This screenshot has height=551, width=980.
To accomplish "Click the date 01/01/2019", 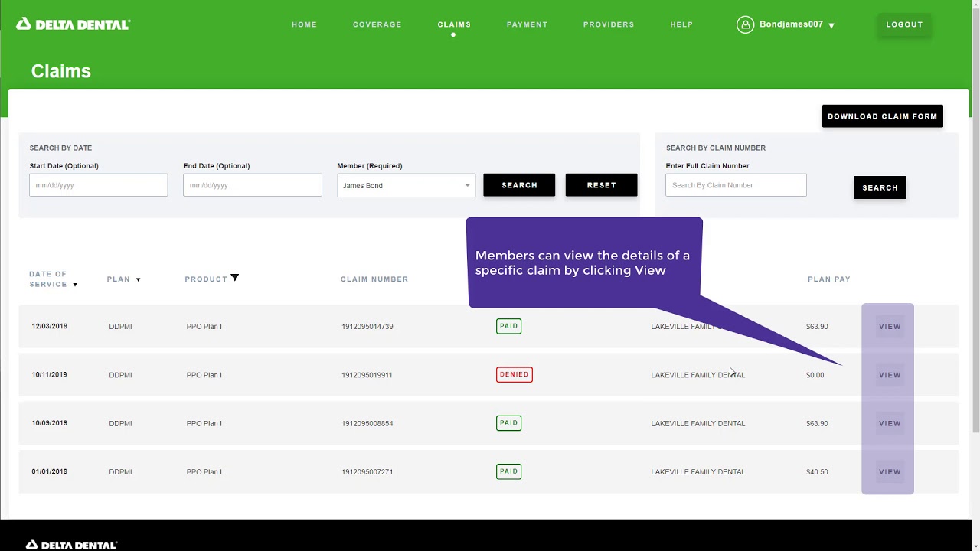I will point(50,471).
